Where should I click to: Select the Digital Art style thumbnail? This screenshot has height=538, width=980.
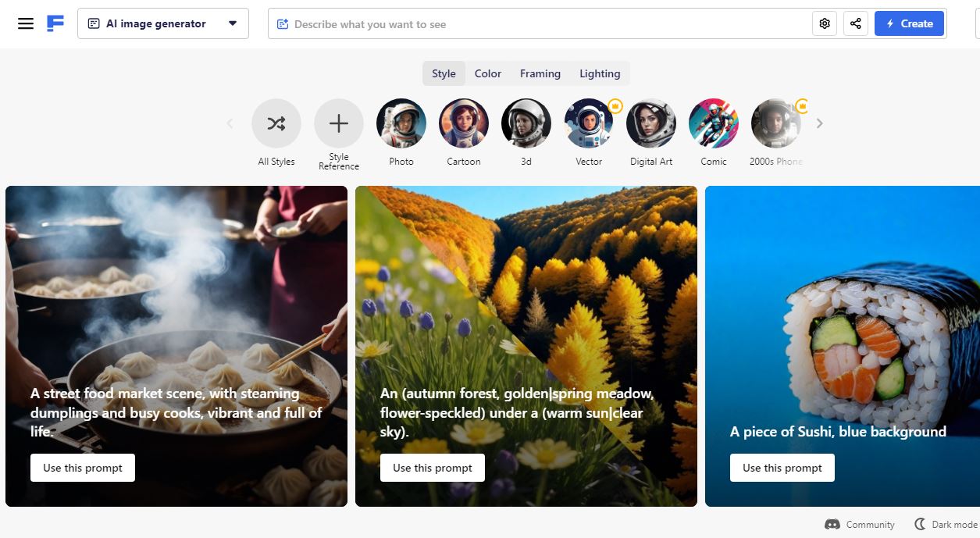coord(651,123)
